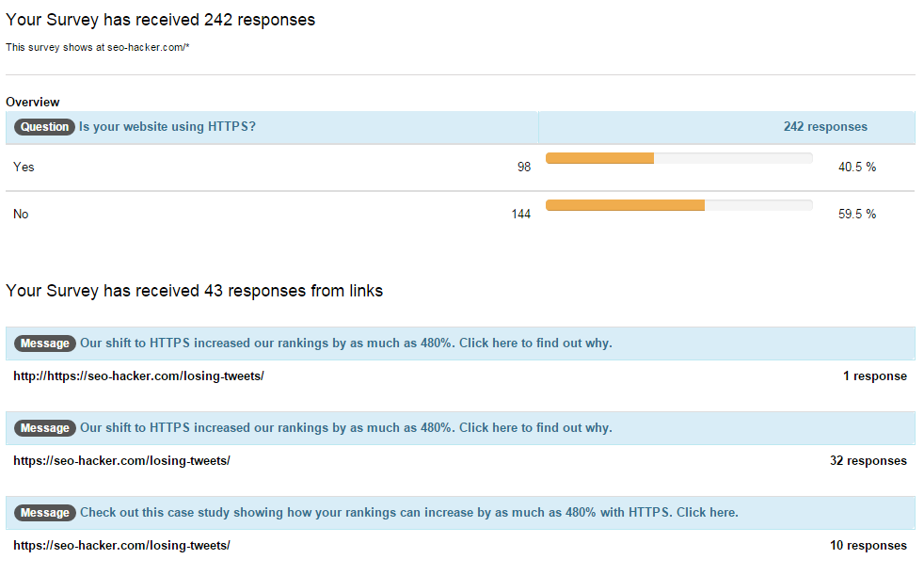The height and width of the screenshot is (575, 924).
Task: Click the 59.5 % percentage value
Action: click(x=856, y=214)
